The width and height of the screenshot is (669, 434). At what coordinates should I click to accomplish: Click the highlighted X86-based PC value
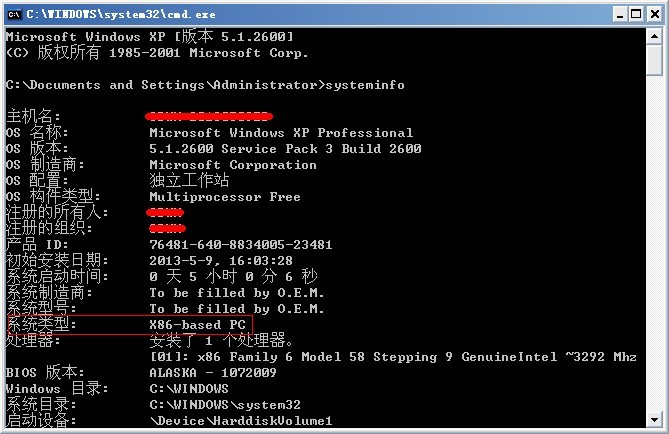pyautogui.click(x=198, y=325)
